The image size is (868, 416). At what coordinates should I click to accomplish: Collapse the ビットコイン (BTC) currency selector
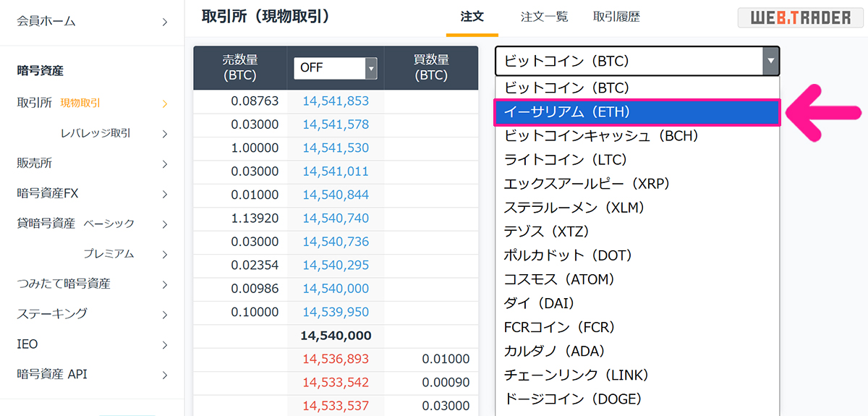[770, 61]
